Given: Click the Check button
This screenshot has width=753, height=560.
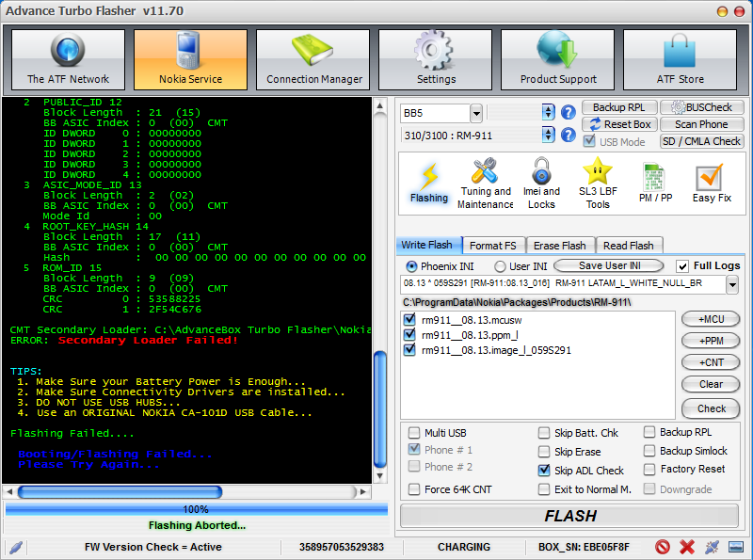Looking at the screenshot, I should click(711, 408).
